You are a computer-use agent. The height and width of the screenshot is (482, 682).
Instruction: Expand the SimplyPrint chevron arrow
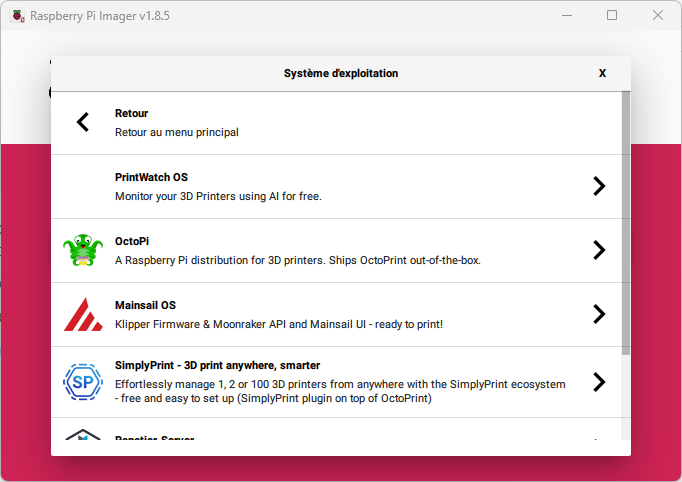tap(599, 382)
